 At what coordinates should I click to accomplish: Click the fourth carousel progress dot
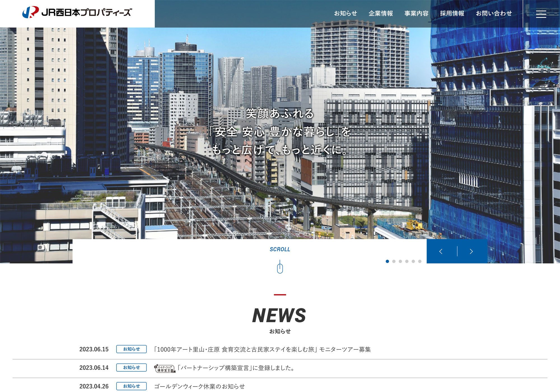click(x=407, y=261)
